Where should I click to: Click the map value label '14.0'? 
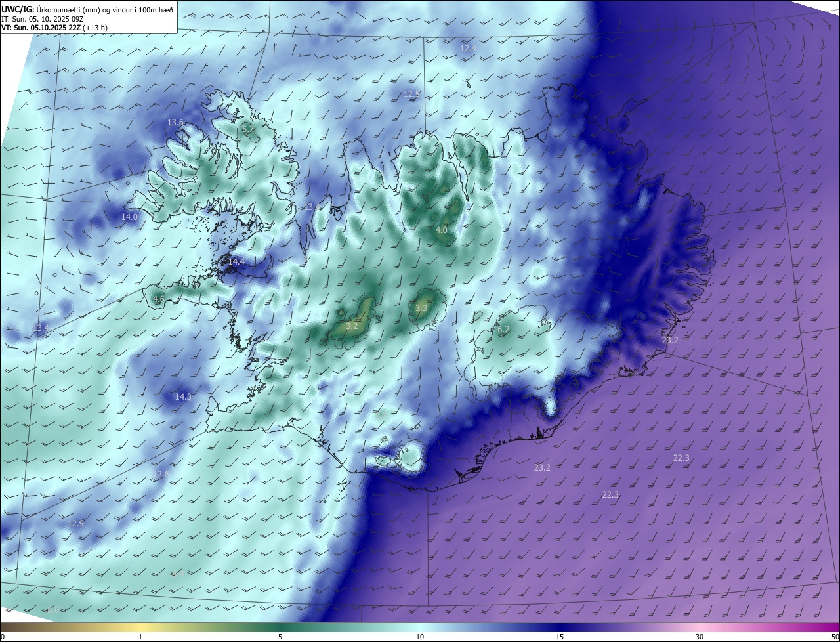pyautogui.click(x=130, y=217)
